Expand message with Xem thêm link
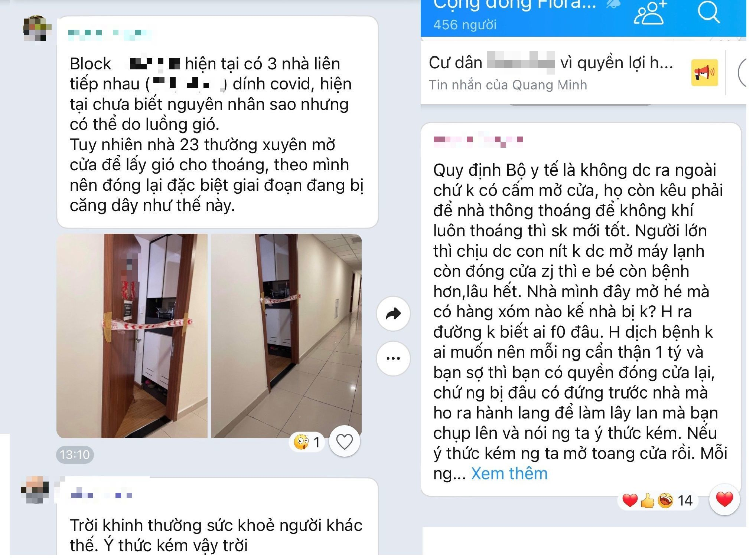 pos(509,474)
